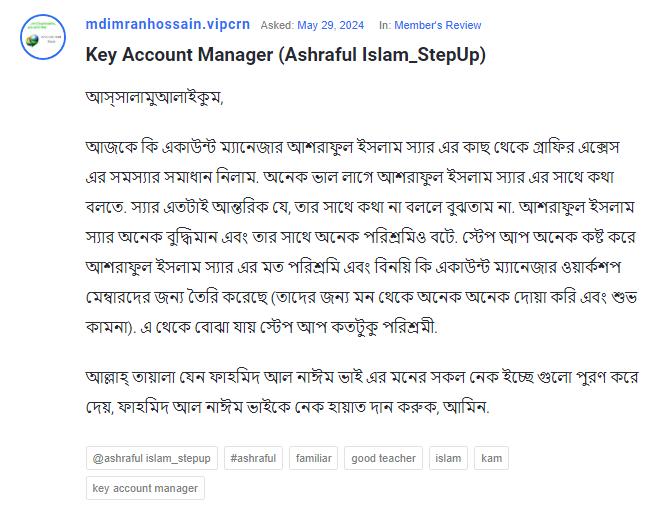The width and height of the screenshot is (660, 525).
Task: Open the key account manager tag
Action: point(145,488)
